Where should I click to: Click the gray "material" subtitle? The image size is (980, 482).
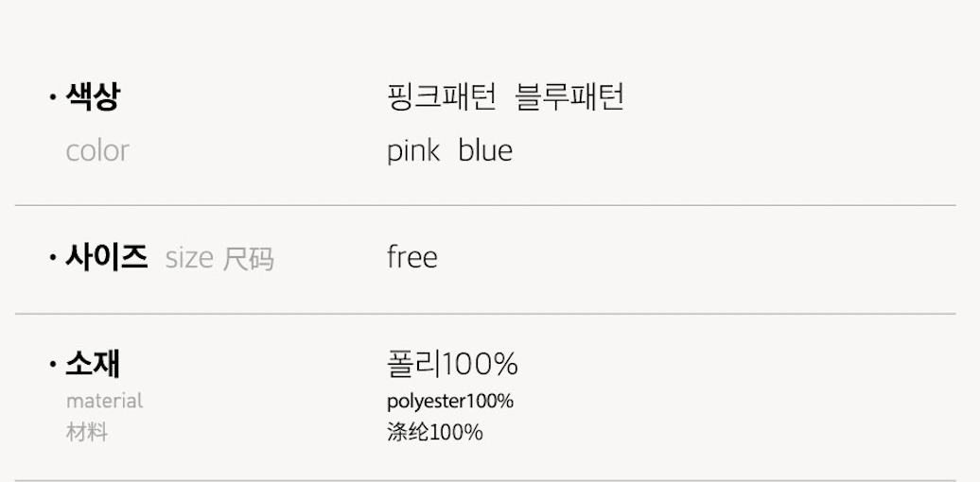tap(104, 401)
